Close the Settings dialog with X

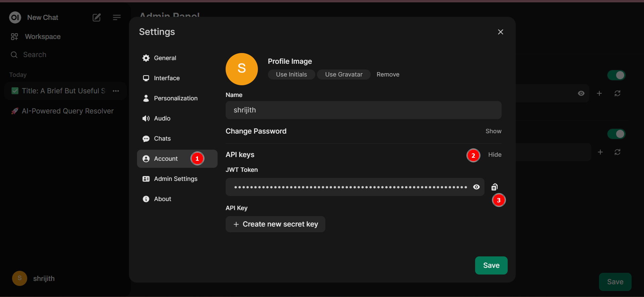pyautogui.click(x=500, y=32)
